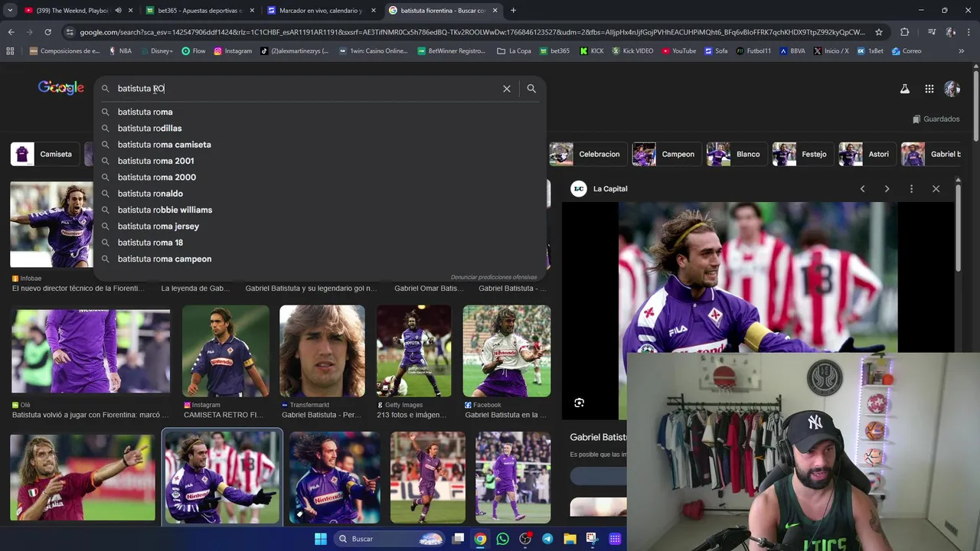
Task: Click in the Google search input field
Action: point(306,89)
